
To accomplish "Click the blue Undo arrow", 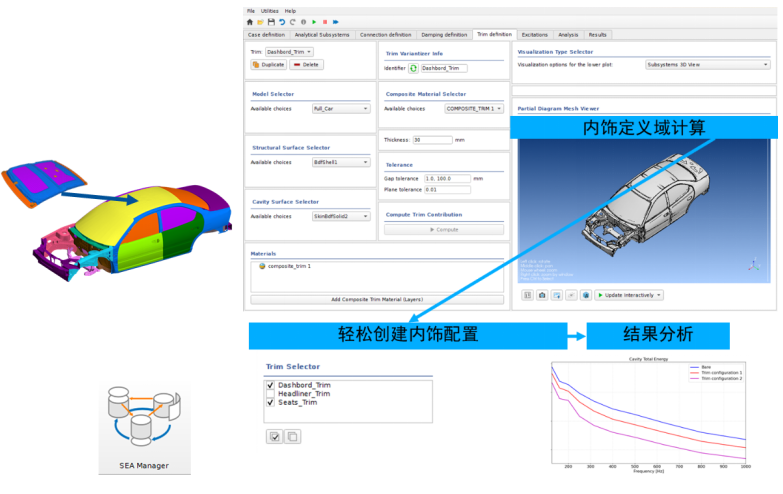I will pos(282,22).
